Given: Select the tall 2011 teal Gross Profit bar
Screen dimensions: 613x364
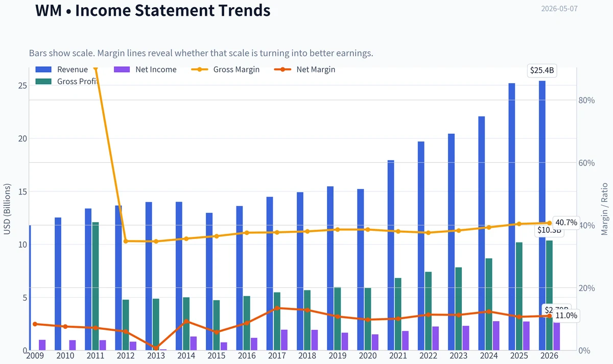Looking at the screenshot, I should (96, 286).
